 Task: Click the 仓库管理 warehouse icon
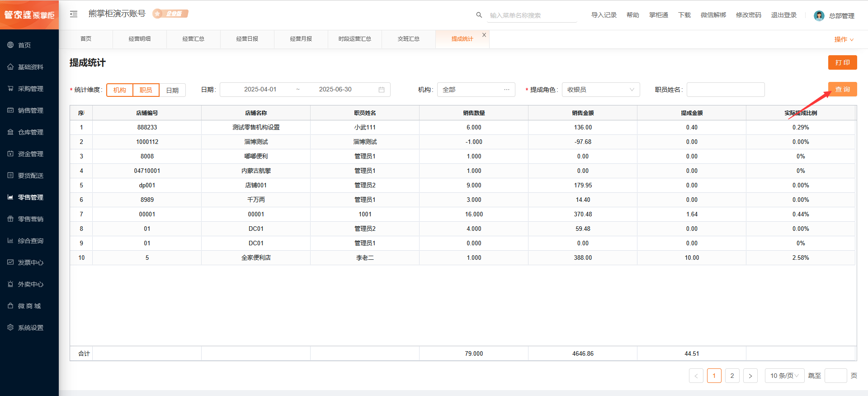click(10, 132)
